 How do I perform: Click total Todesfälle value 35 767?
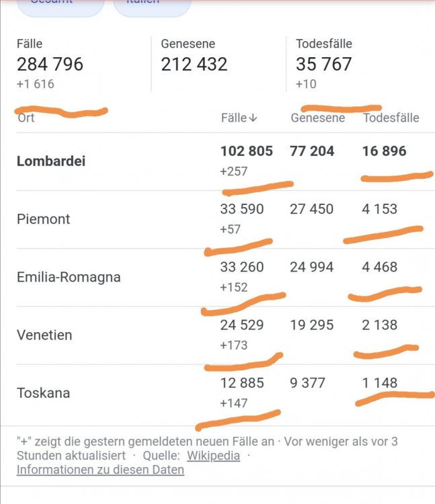coord(324,64)
